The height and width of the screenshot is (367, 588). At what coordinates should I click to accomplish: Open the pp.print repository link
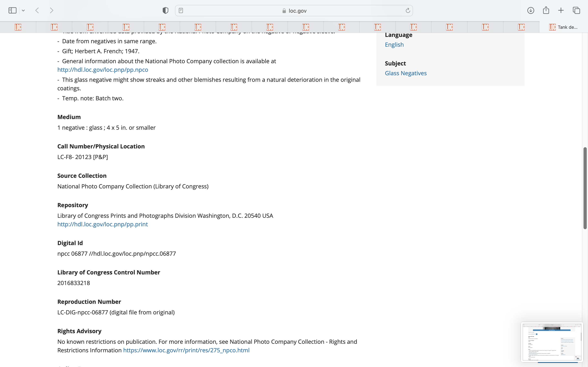102,224
